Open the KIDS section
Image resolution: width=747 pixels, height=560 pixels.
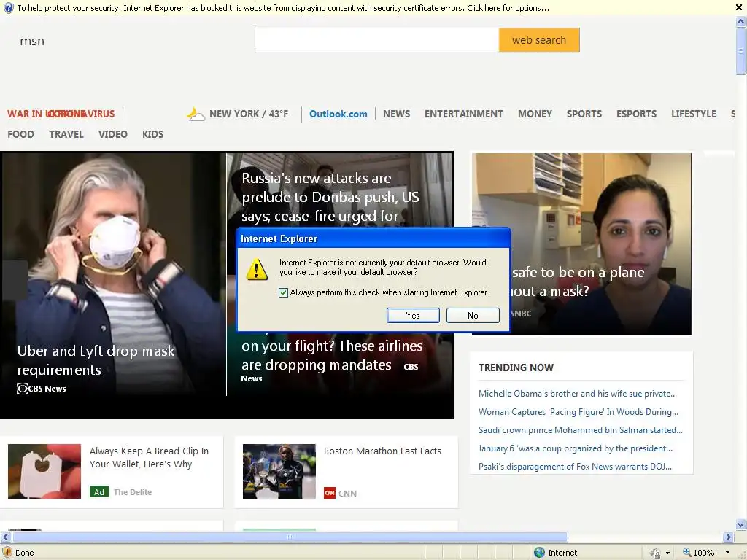(x=152, y=134)
